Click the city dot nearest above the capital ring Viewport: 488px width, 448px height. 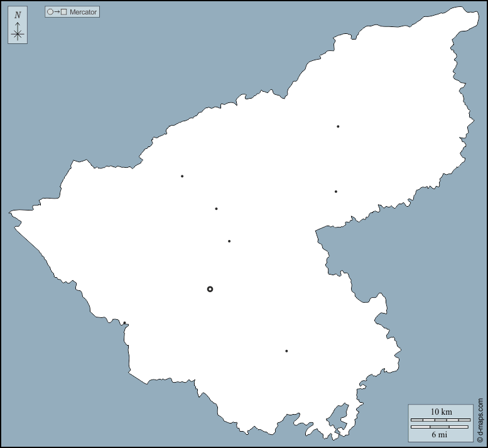pyautogui.click(x=229, y=241)
